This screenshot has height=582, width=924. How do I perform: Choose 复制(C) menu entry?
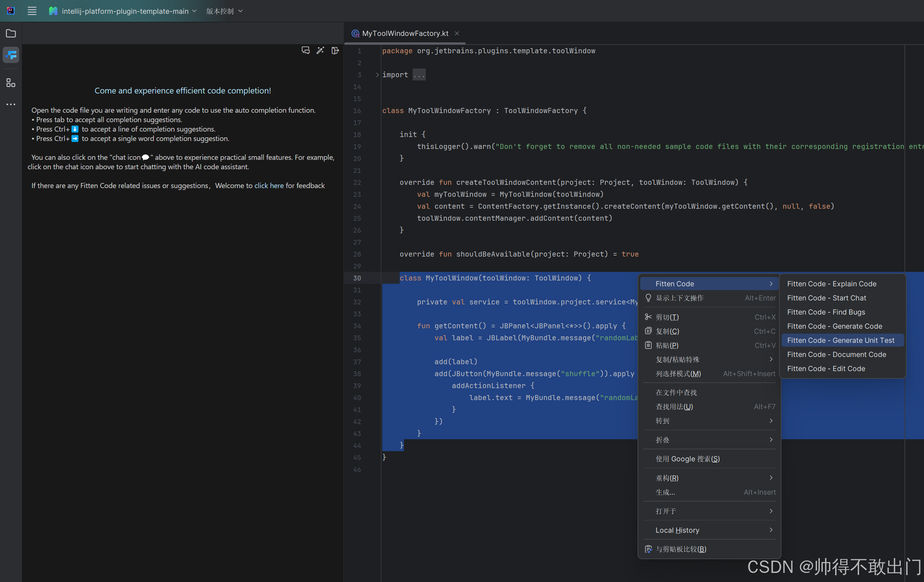coord(709,331)
